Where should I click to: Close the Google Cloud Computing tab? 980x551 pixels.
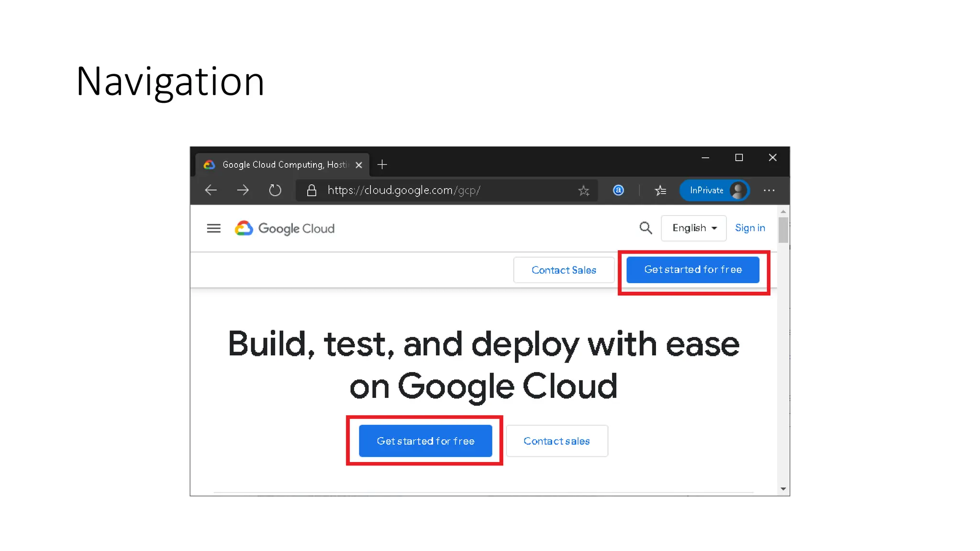click(359, 165)
